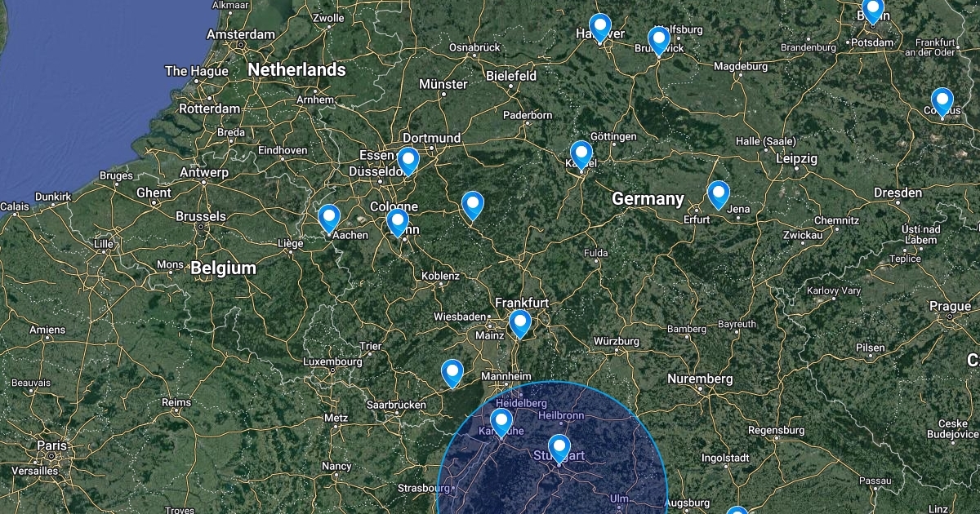Click the pin between Erfurt and Jena
980x514 pixels.
tap(718, 194)
